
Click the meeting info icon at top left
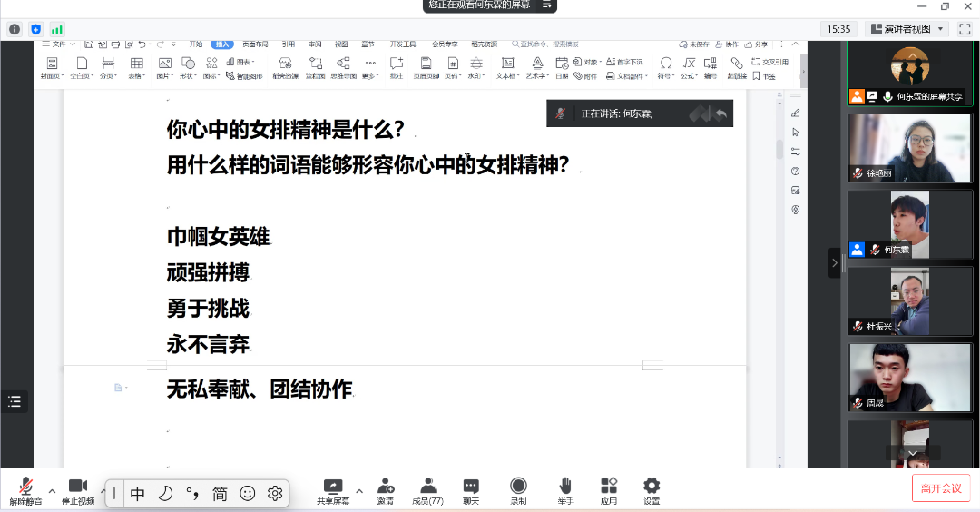pos(15,29)
